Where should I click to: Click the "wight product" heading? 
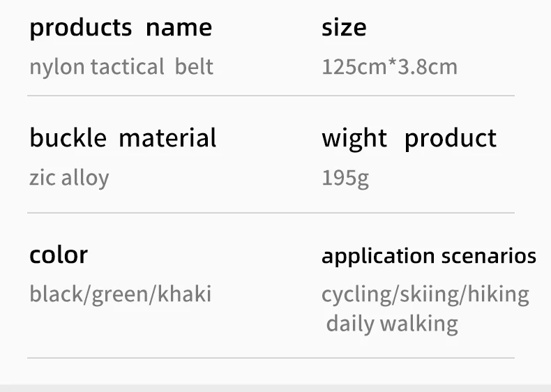tap(409, 138)
